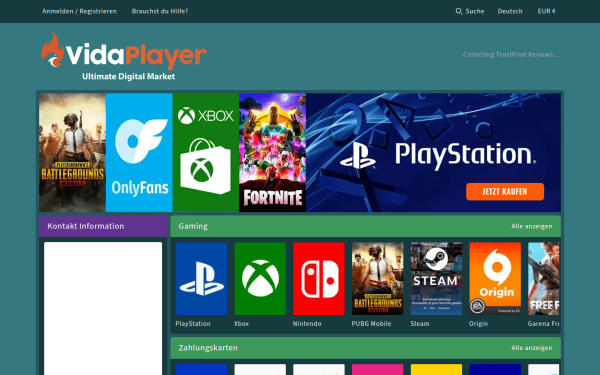This screenshot has width=600, height=375.
Task: Show all Gaming items via Alle anzeigen
Action: [x=532, y=226]
